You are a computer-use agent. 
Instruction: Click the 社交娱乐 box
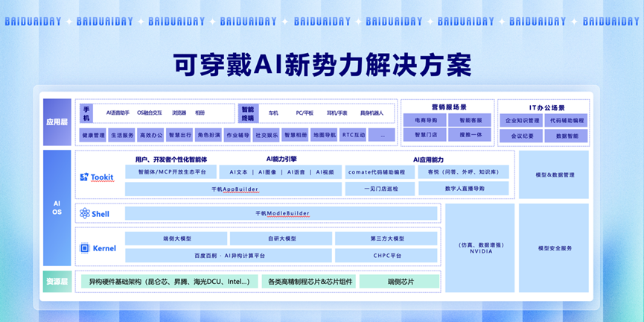pos(266,135)
